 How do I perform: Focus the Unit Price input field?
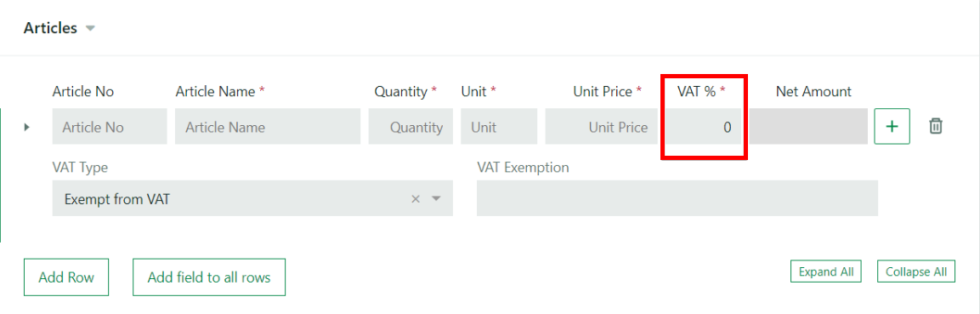(x=601, y=127)
